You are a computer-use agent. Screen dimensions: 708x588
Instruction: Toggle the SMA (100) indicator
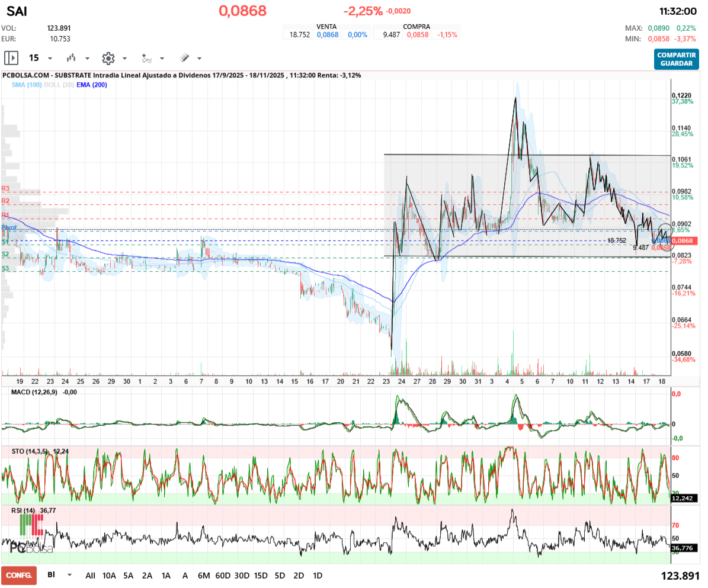26,85
